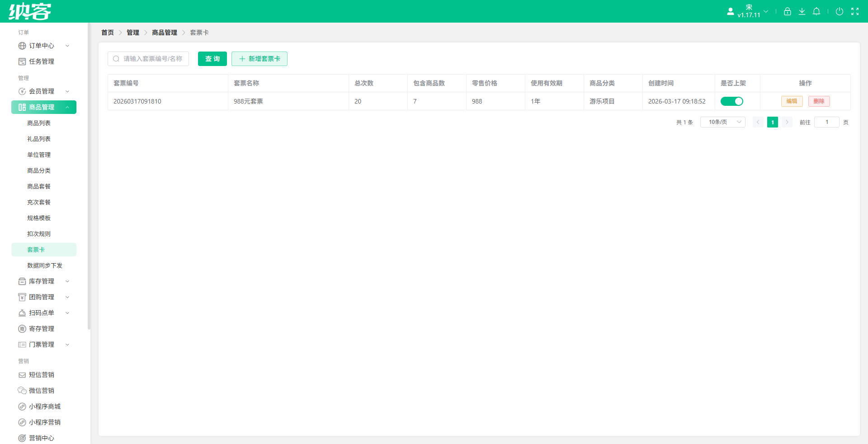The height and width of the screenshot is (444, 868).
Task: Click the 任务管理 icon
Action: coord(22,61)
